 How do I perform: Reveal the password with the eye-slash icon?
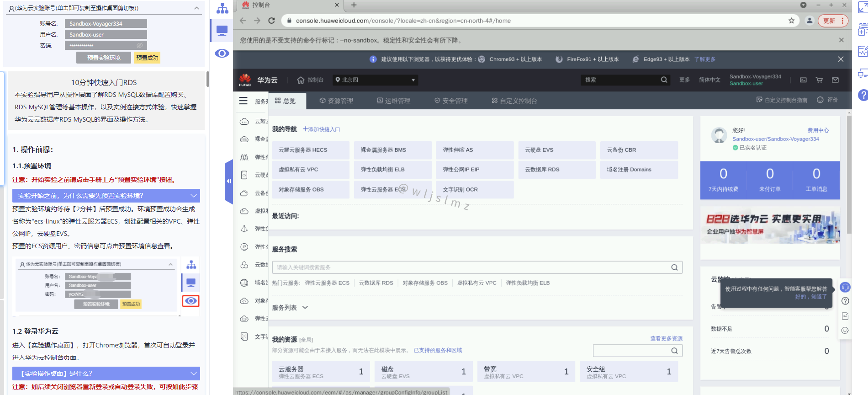pos(140,45)
